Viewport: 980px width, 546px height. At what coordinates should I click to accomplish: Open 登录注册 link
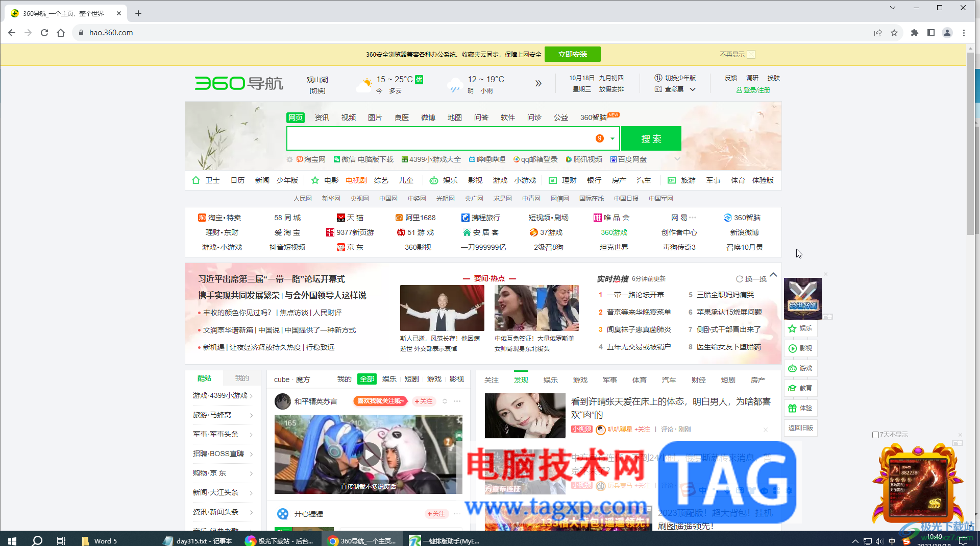tap(753, 90)
